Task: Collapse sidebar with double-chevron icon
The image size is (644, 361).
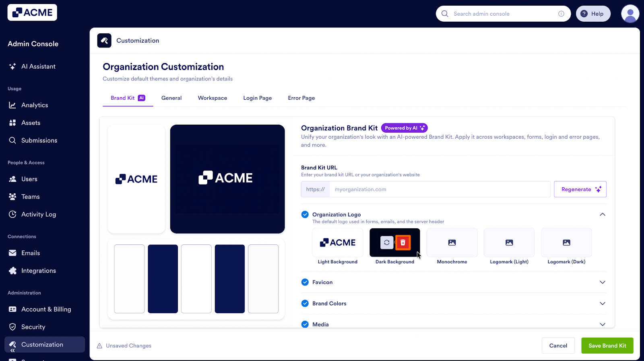Action: pyautogui.click(x=12, y=351)
